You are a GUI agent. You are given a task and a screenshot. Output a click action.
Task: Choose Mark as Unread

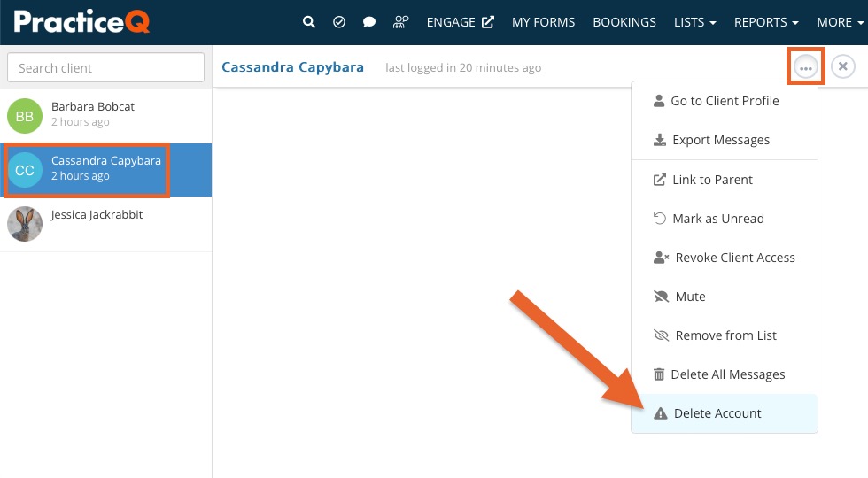pyautogui.click(x=725, y=219)
